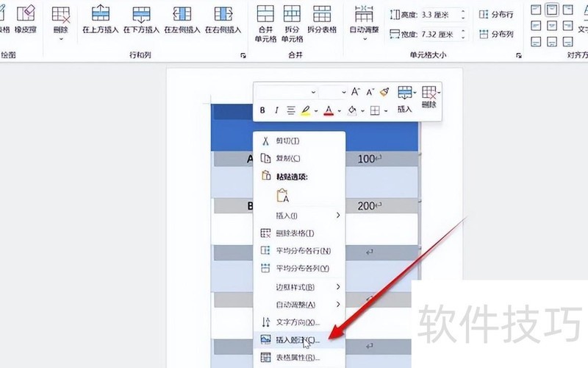Click 合并单元格 merge cells

click(x=265, y=24)
